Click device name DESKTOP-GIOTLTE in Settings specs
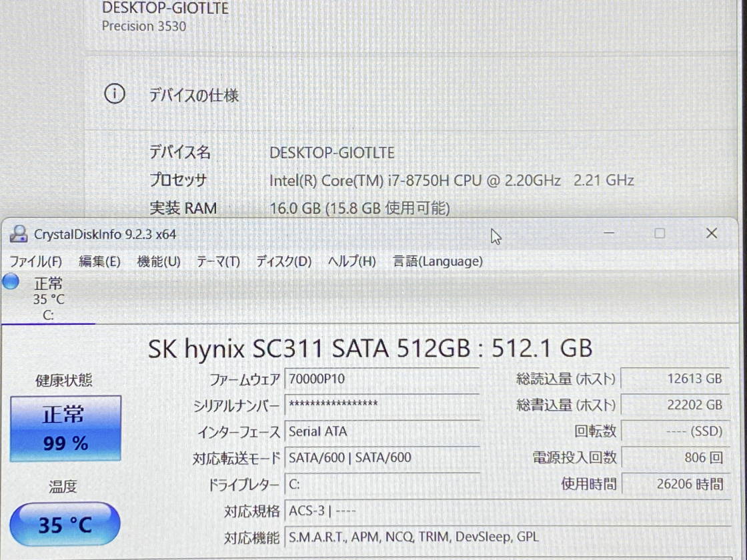Image resolution: width=747 pixels, height=560 pixels. (x=332, y=153)
